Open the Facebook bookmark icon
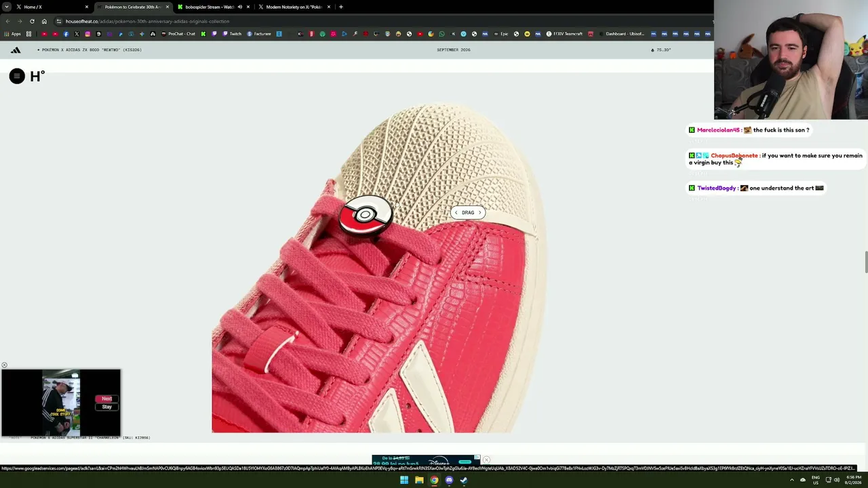Screen dimensions: 868x488 tap(66, 34)
